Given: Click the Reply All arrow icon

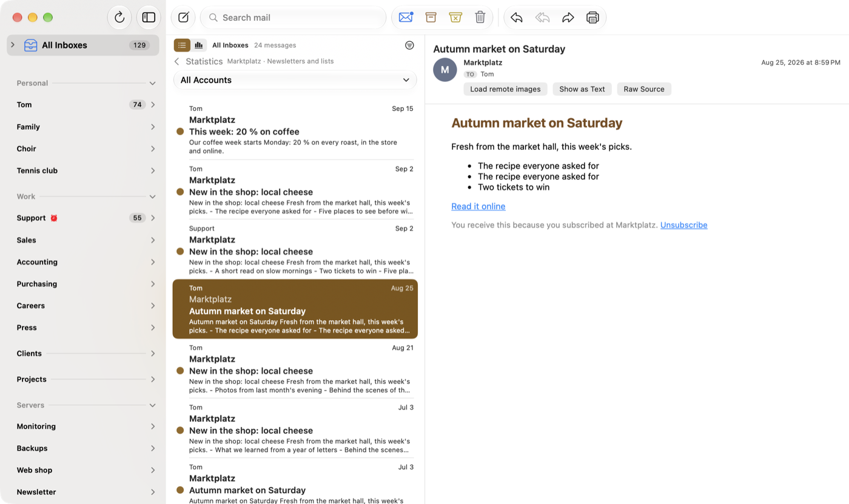Looking at the screenshot, I should click(542, 18).
